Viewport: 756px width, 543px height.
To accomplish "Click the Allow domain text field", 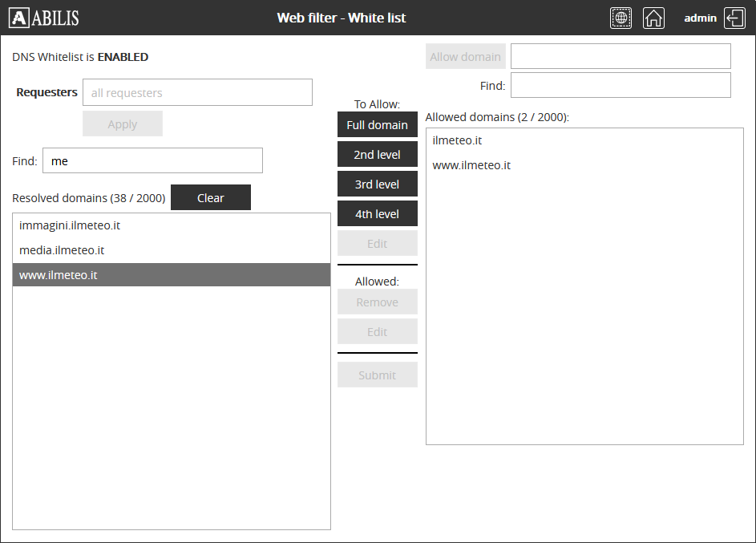I will (621, 56).
